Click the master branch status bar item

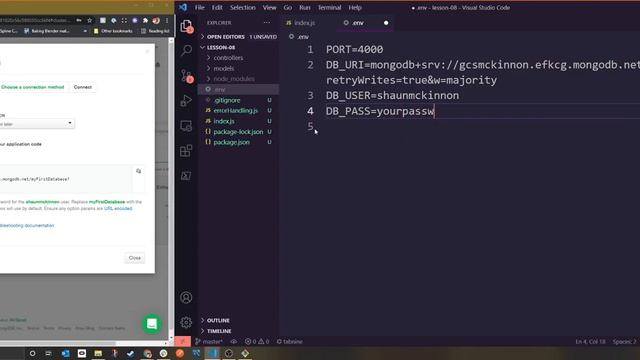[209, 342]
